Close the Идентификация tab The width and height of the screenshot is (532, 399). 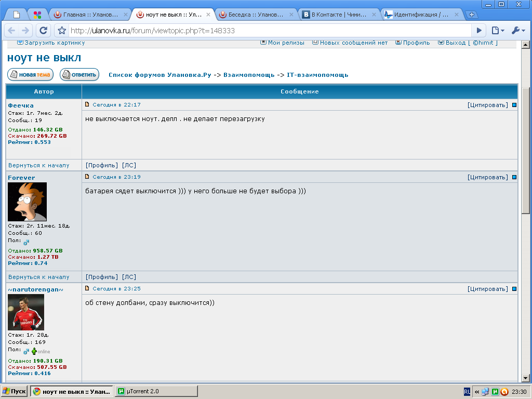457,15
